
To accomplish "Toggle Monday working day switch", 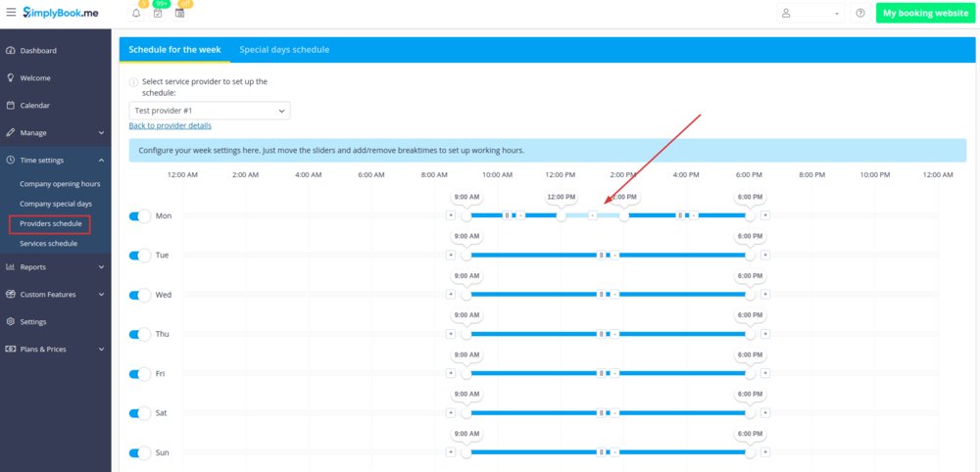I will coord(140,215).
